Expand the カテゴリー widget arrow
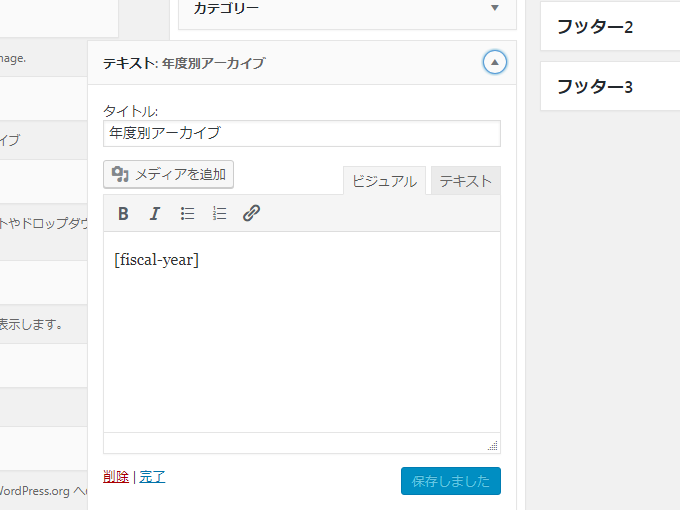The image size is (680, 510). point(494,9)
